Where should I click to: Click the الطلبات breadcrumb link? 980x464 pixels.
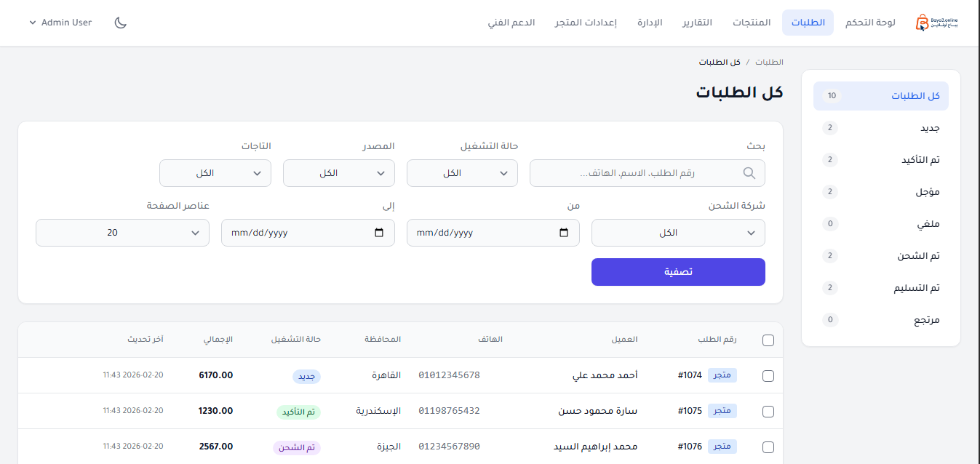tap(770, 62)
